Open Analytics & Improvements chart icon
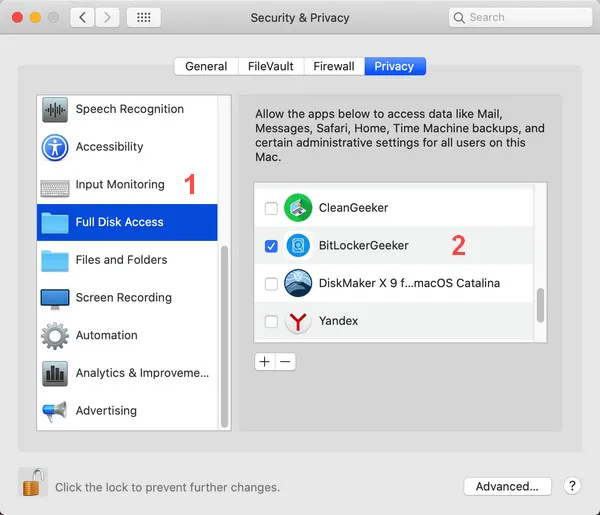600x515 pixels. click(55, 374)
